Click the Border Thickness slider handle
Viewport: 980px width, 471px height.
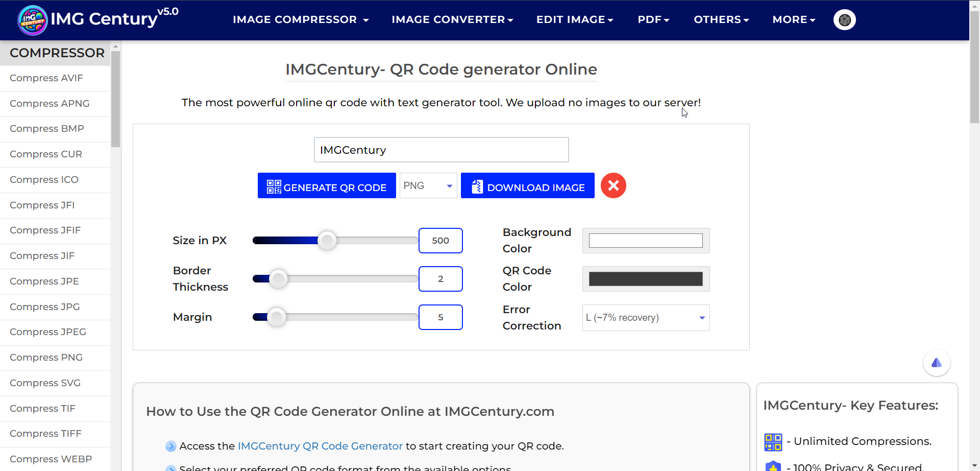coord(278,279)
